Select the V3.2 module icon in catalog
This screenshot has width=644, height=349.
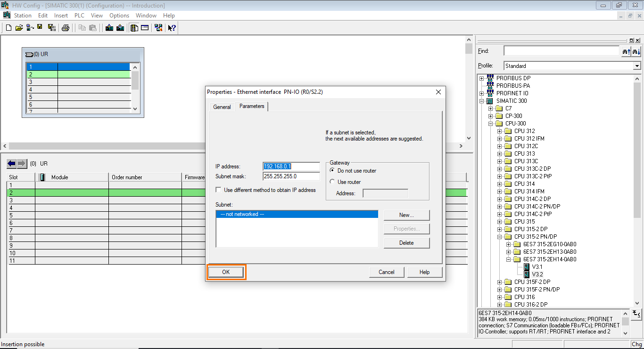pos(527,274)
